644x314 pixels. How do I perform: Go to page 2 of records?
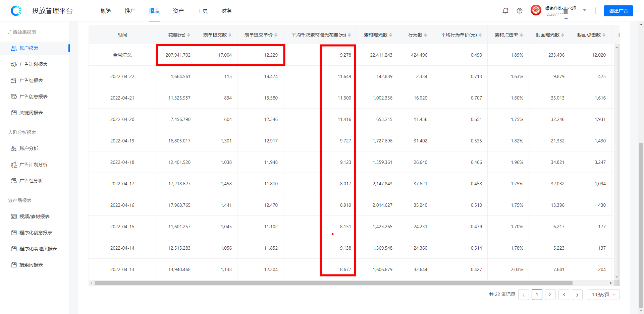coord(550,295)
